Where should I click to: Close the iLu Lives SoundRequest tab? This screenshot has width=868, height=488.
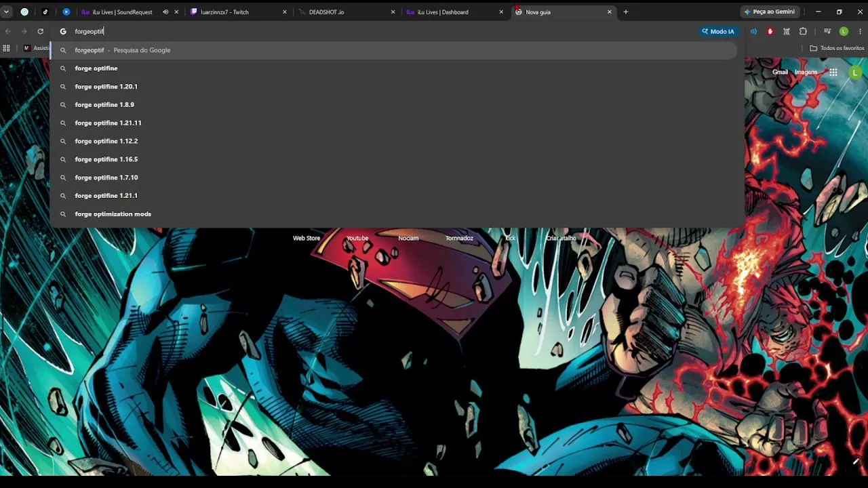pos(176,12)
